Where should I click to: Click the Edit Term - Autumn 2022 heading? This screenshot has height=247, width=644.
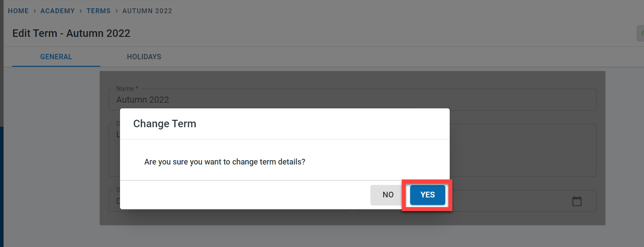[x=71, y=33]
